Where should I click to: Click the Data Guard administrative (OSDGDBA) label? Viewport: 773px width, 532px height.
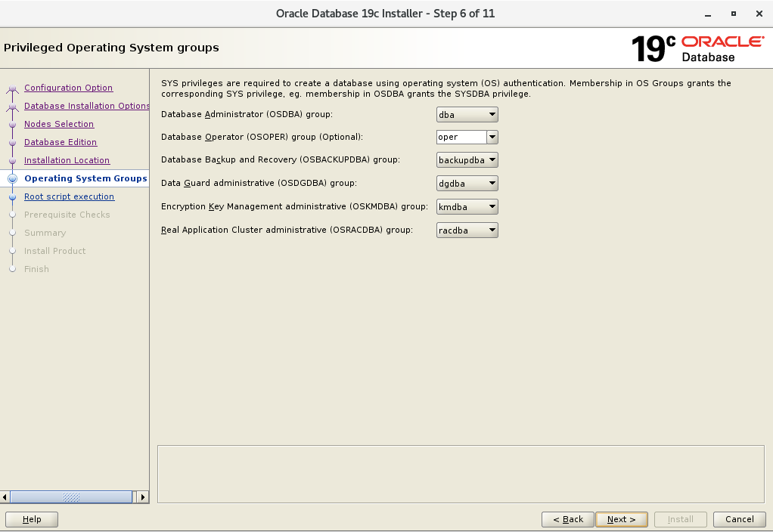click(259, 183)
